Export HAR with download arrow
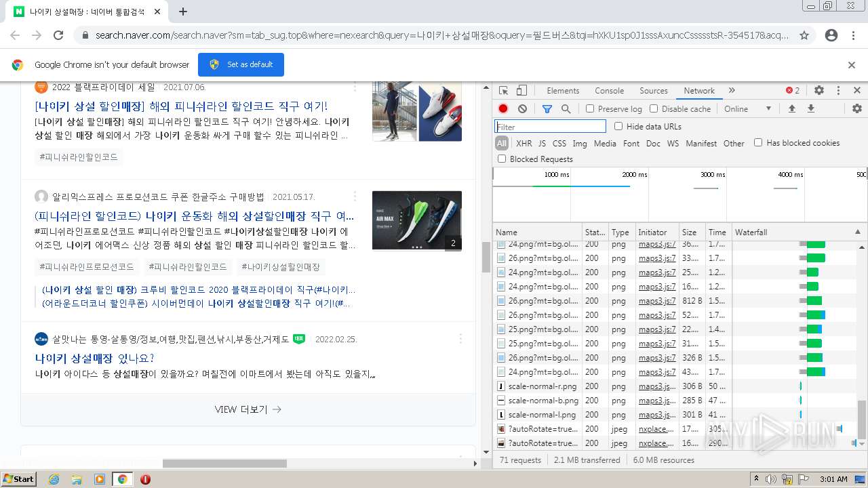 pos(810,108)
